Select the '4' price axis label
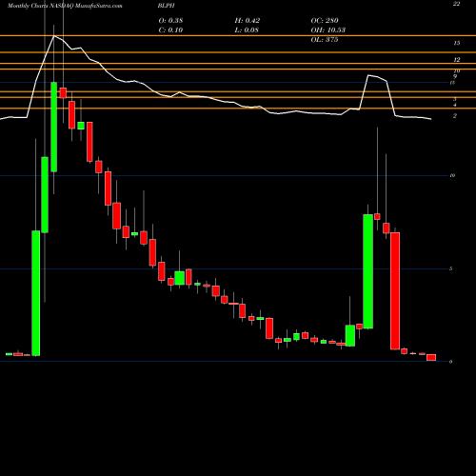 click(x=455, y=105)
